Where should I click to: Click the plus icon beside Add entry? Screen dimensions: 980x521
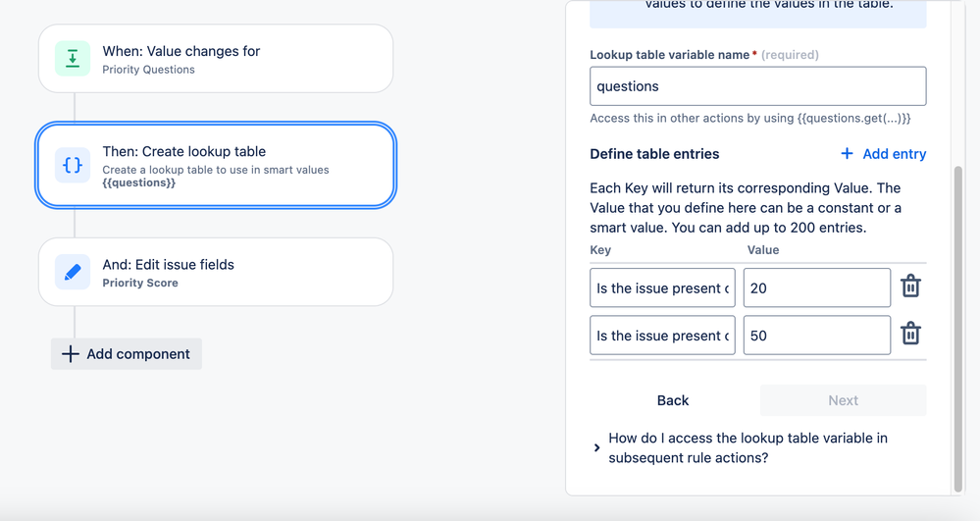(x=847, y=154)
